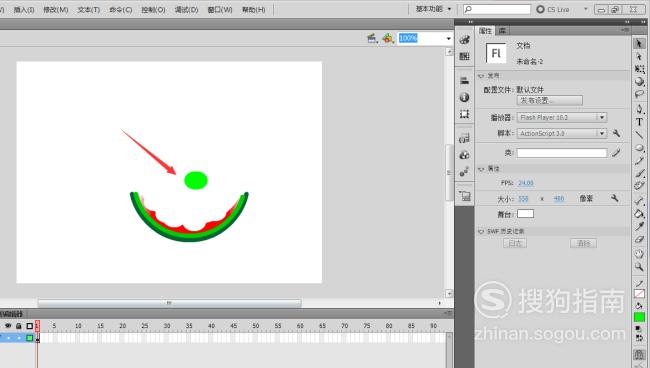The image size is (650, 368).
Task: Pick the Lasso tool
Action: click(x=639, y=94)
